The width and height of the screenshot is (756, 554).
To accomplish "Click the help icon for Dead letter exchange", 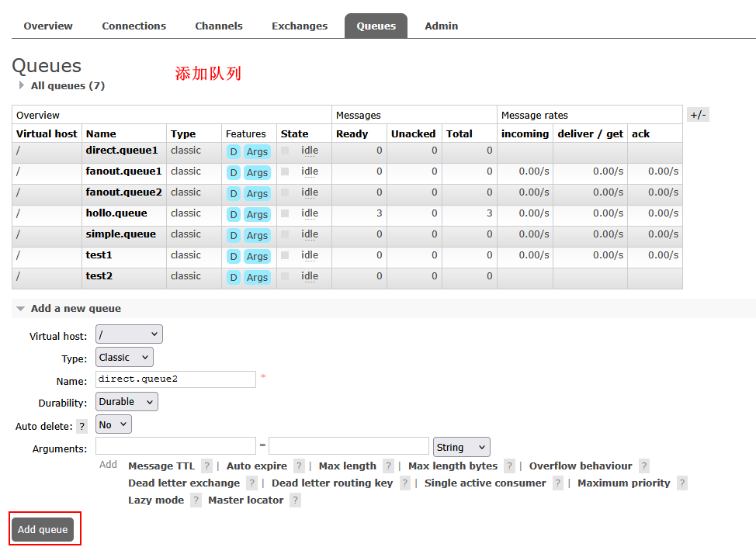I will point(251,483).
